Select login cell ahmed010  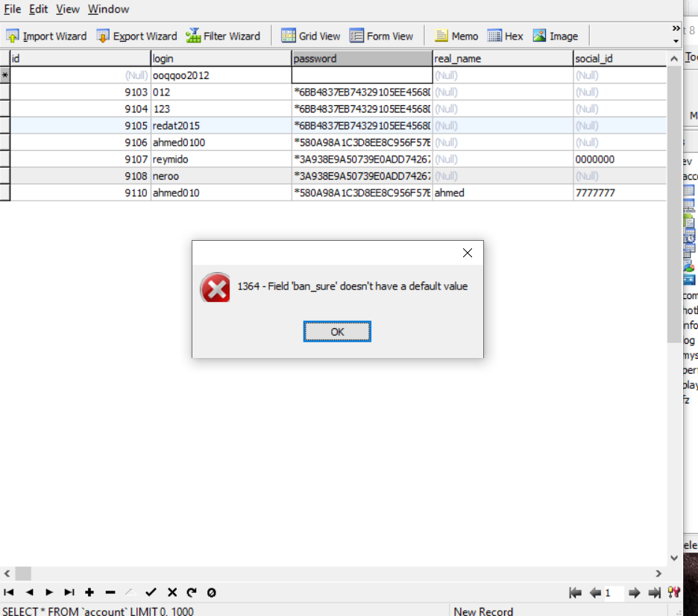(221, 192)
